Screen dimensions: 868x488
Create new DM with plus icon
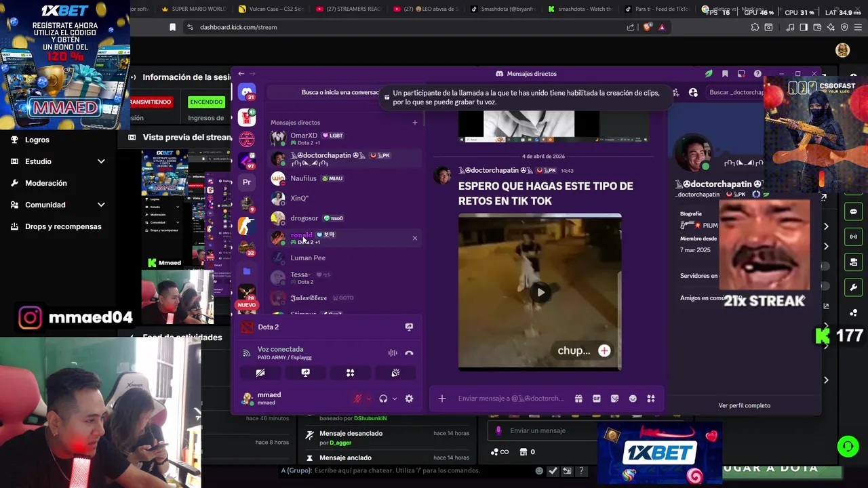tap(415, 123)
